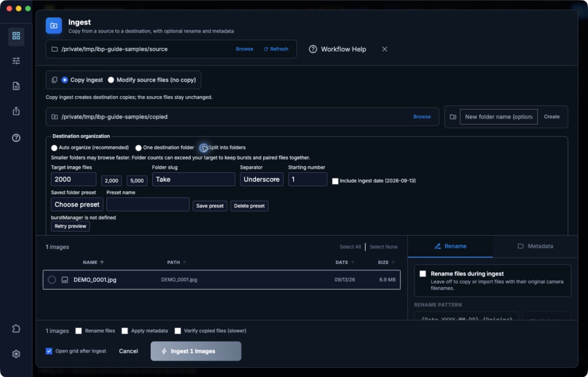
Task: Click the New folder name input
Action: 499,117
